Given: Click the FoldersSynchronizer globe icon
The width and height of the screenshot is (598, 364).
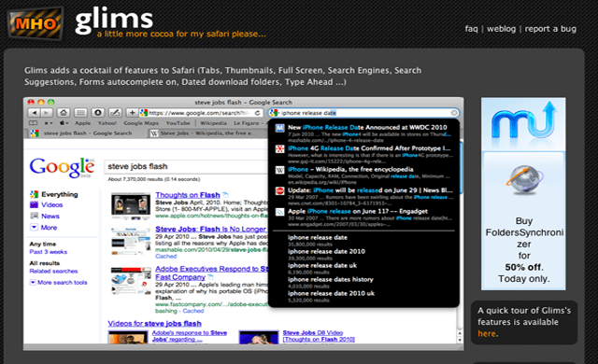Looking at the screenshot, I should pyautogui.click(x=524, y=180).
